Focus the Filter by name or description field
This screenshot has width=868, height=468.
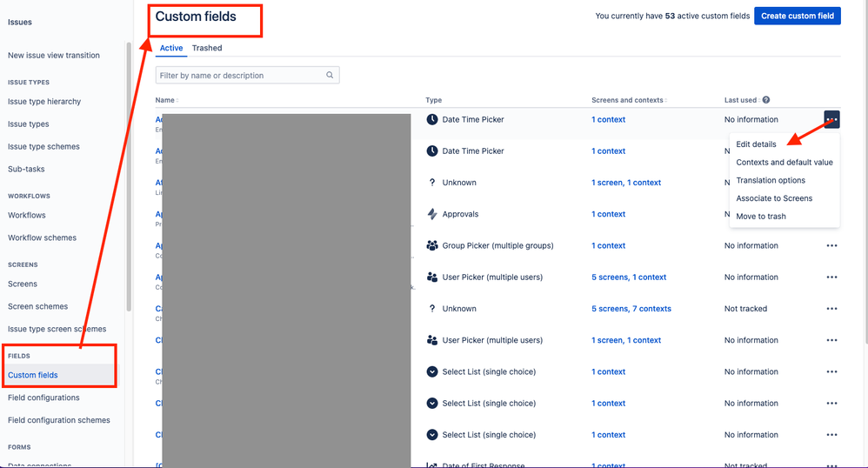click(x=248, y=76)
